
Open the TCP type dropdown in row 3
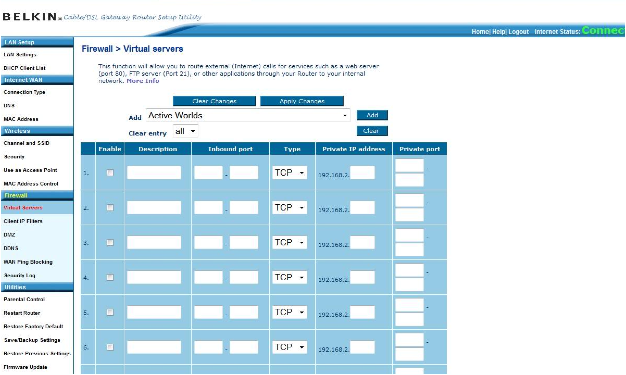click(x=289, y=242)
